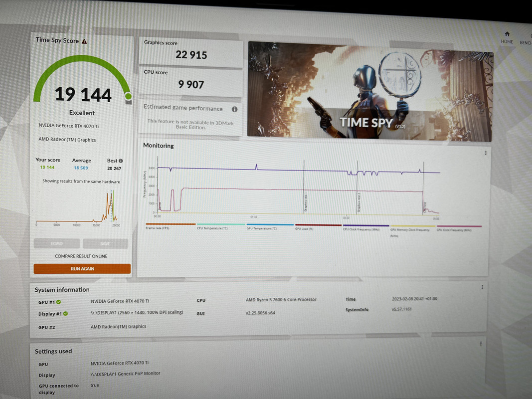
Task: Click the RUN AGAIN button
Action: pyautogui.click(x=82, y=269)
